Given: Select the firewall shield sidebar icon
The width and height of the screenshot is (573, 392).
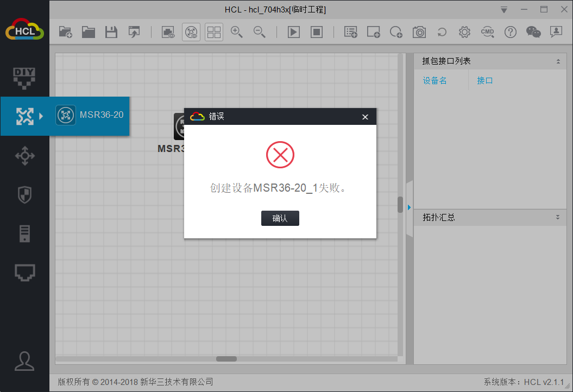Looking at the screenshot, I should click(24, 195).
